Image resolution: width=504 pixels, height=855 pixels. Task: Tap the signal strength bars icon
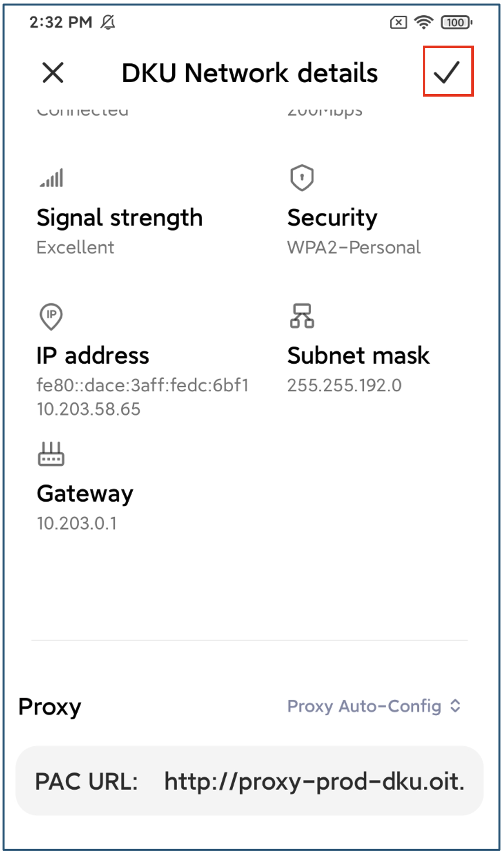click(x=51, y=178)
